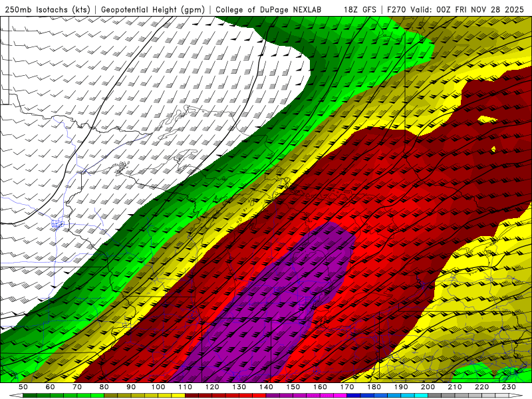Pick the gray legend swatch under 200
532x399 pixels.
435,396
